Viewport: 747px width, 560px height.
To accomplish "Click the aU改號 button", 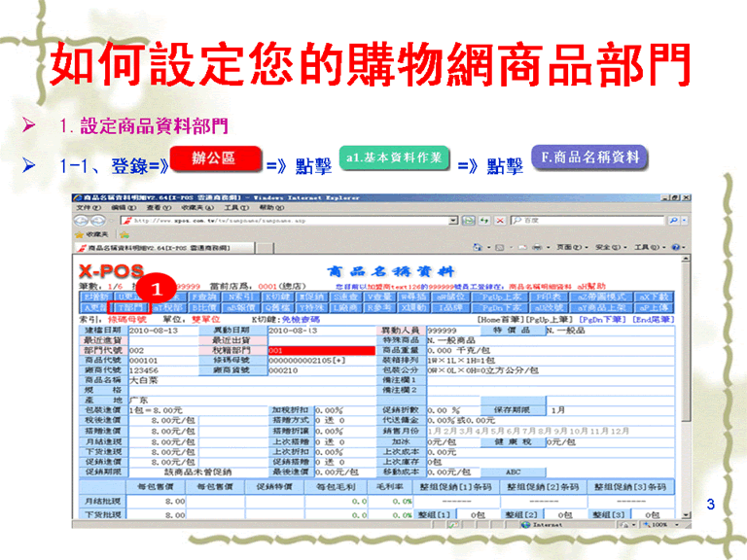I will [x=550, y=307].
